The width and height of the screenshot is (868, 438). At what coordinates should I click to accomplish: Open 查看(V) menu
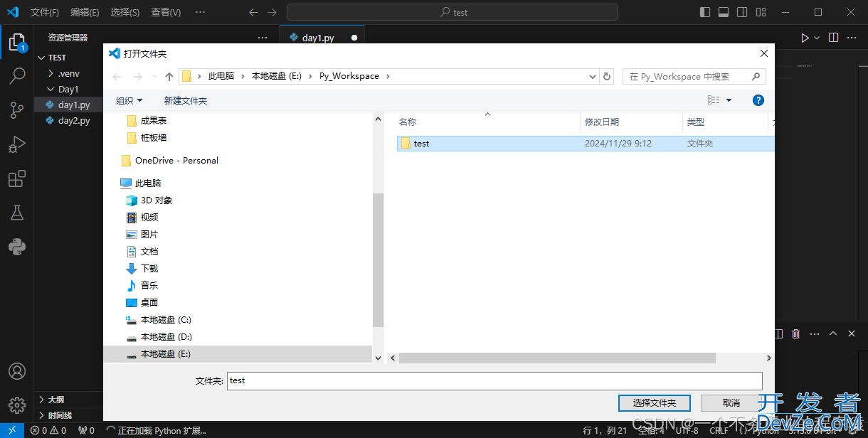tap(166, 12)
